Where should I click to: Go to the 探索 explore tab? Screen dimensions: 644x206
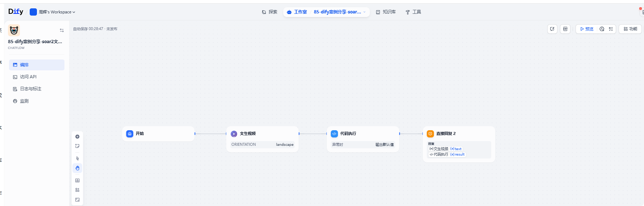click(x=269, y=12)
